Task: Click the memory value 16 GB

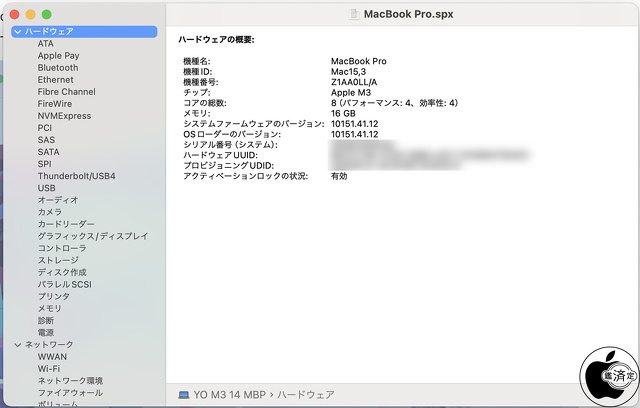Action: 343,113
